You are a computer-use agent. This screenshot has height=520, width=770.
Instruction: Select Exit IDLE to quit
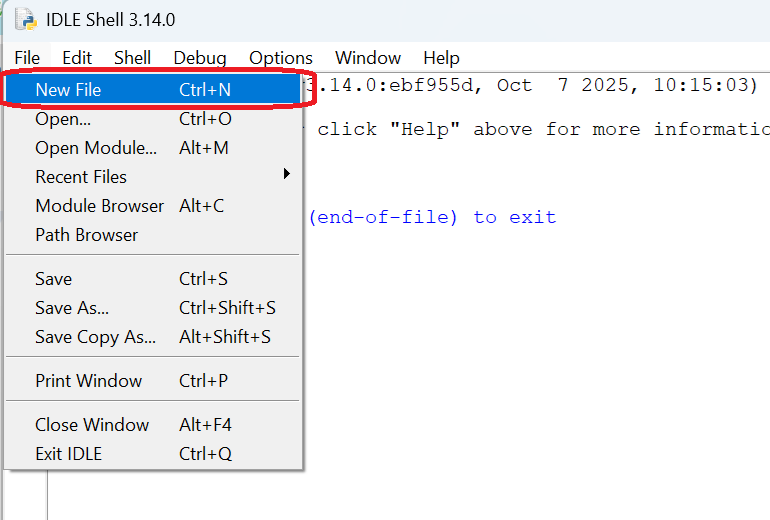pos(68,454)
